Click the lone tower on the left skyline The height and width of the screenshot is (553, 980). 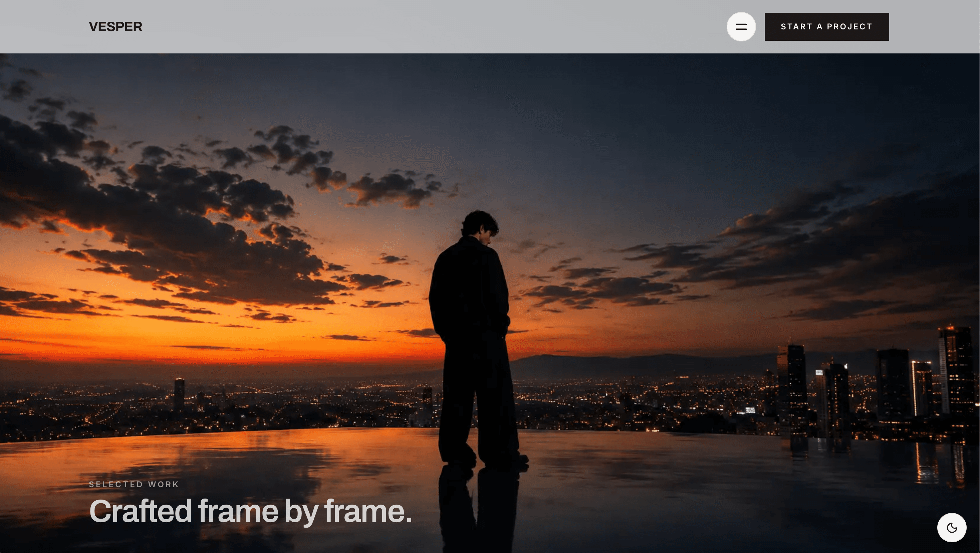click(179, 394)
